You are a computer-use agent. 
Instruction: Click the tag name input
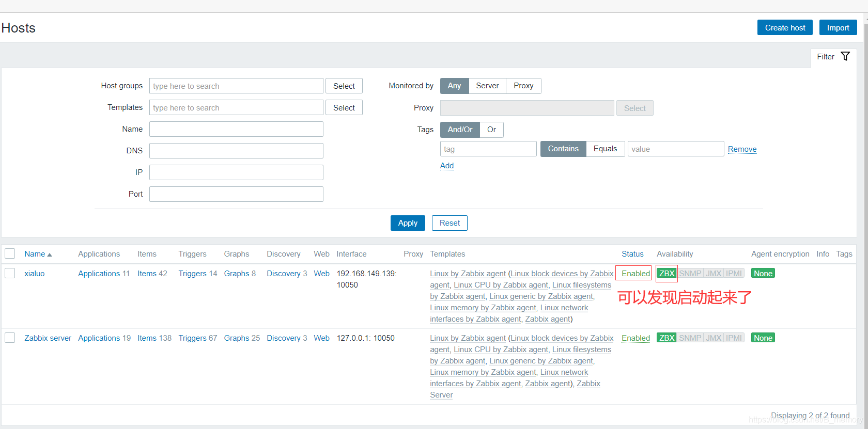tap(488, 149)
